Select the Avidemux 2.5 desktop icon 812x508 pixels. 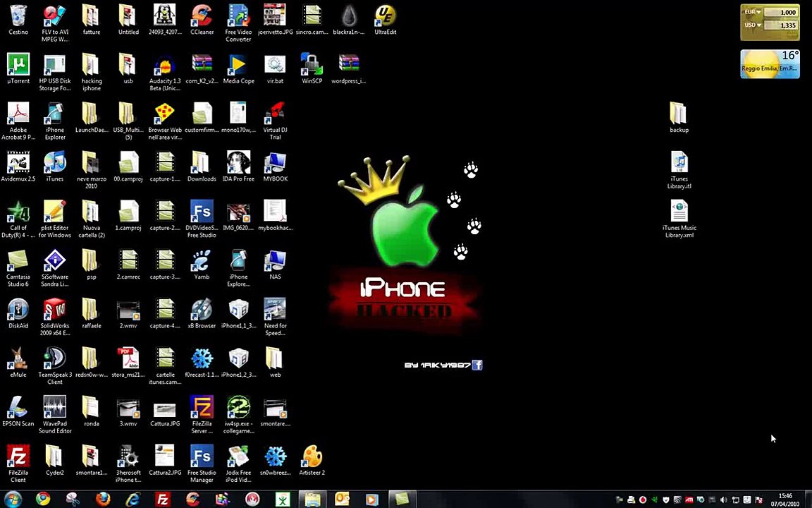(x=18, y=167)
